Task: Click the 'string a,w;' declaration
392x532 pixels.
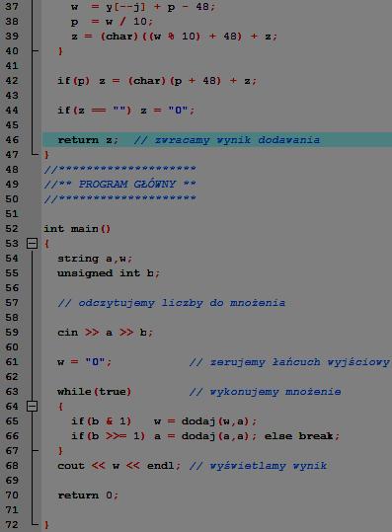Action: tap(95, 259)
